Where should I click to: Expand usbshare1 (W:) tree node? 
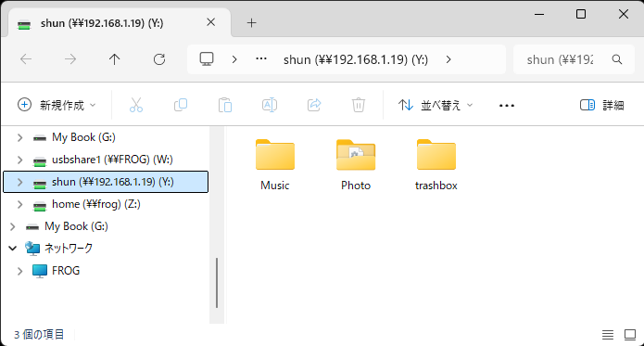pyautogui.click(x=19, y=160)
